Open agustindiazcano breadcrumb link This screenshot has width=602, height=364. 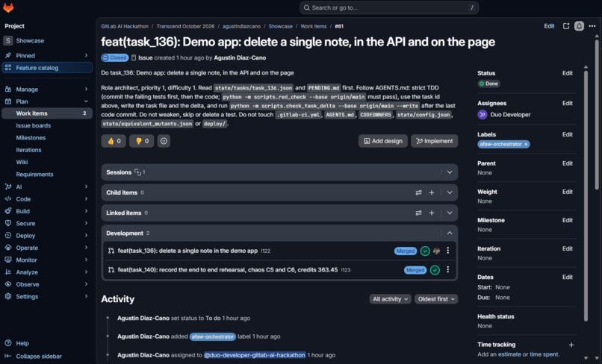[x=241, y=26]
